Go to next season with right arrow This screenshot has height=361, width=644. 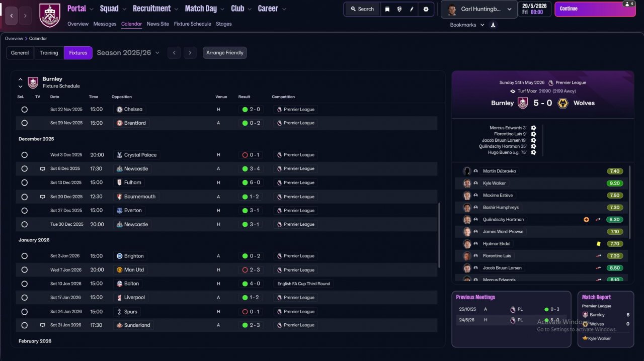point(190,53)
